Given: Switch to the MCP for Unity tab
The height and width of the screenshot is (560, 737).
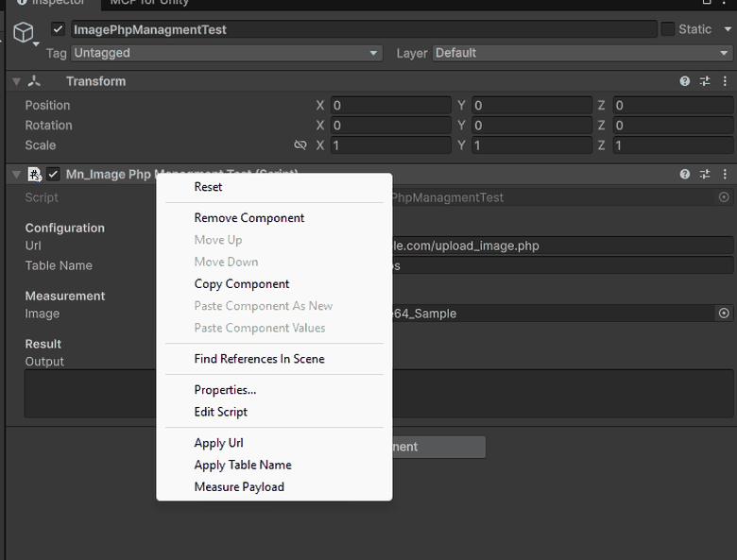Looking at the screenshot, I should [149, 3].
